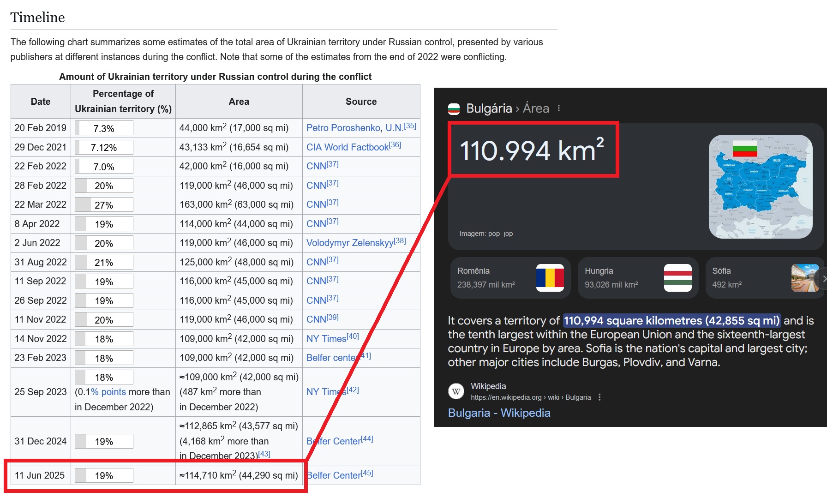Open the Sófia 492 km² card

(765, 278)
